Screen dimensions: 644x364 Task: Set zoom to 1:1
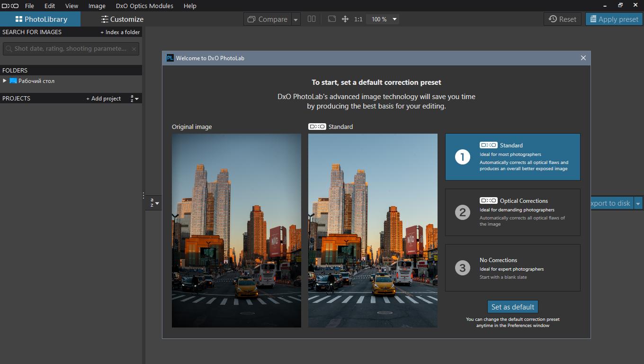coord(358,19)
